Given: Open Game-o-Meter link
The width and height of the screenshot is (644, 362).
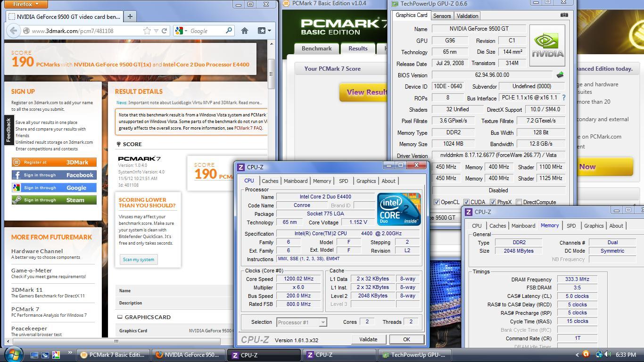Looking at the screenshot, I should click(x=32, y=270).
